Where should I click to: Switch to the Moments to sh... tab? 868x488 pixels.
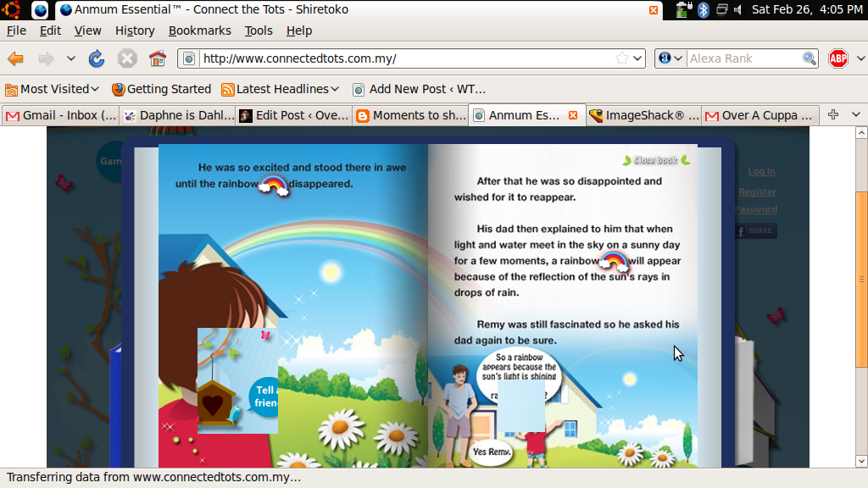411,115
